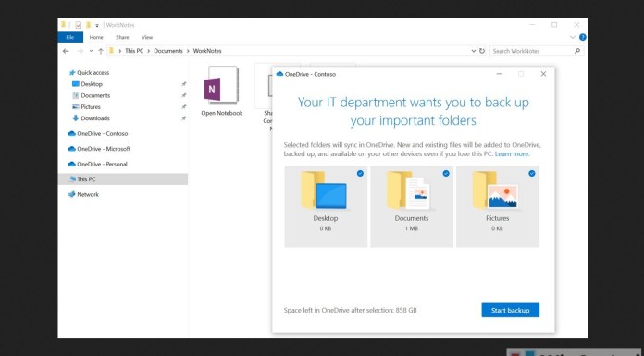The width and height of the screenshot is (644, 356).
Task: Open Downloads under Quick access
Action: coord(95,118)
